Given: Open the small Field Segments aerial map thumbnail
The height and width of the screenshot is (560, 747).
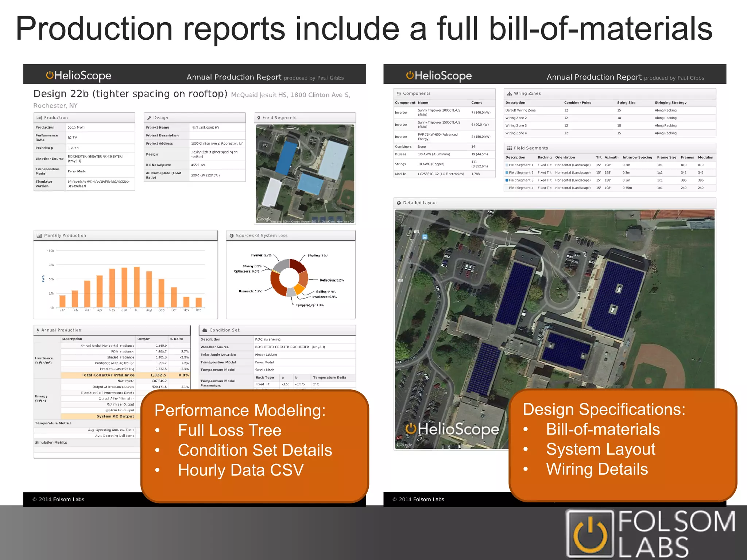Looking at the screenshot, I should click(305, 174).
